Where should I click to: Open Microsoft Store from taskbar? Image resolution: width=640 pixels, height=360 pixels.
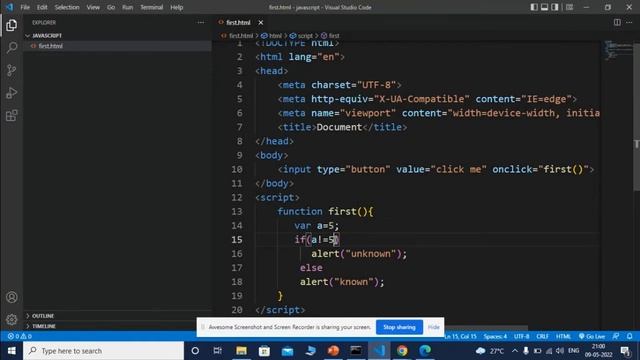point(264,351)
